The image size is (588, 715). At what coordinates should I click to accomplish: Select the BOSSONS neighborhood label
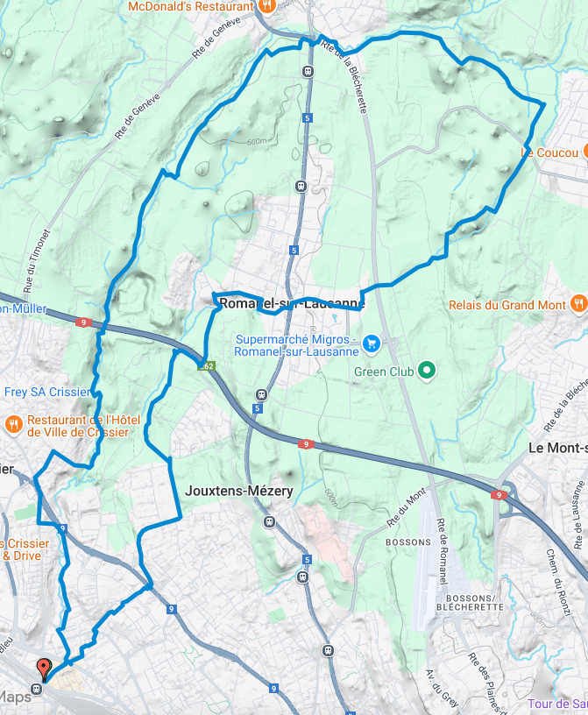pyautogui.click(x=408, y=542)
